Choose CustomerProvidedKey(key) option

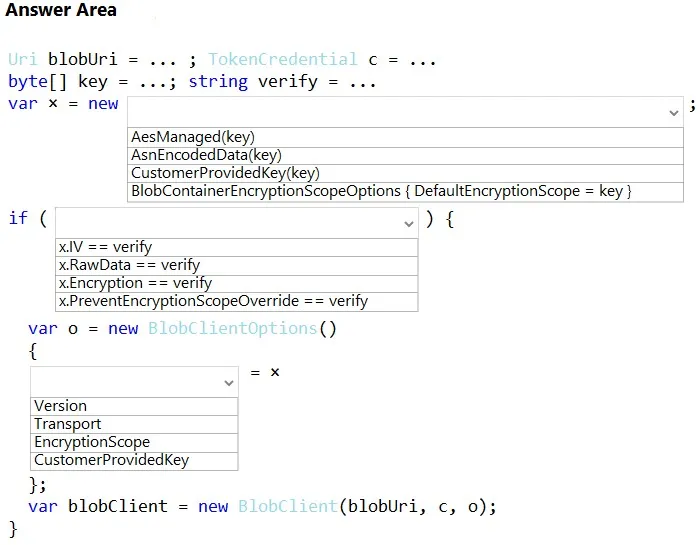click(405, 173)
